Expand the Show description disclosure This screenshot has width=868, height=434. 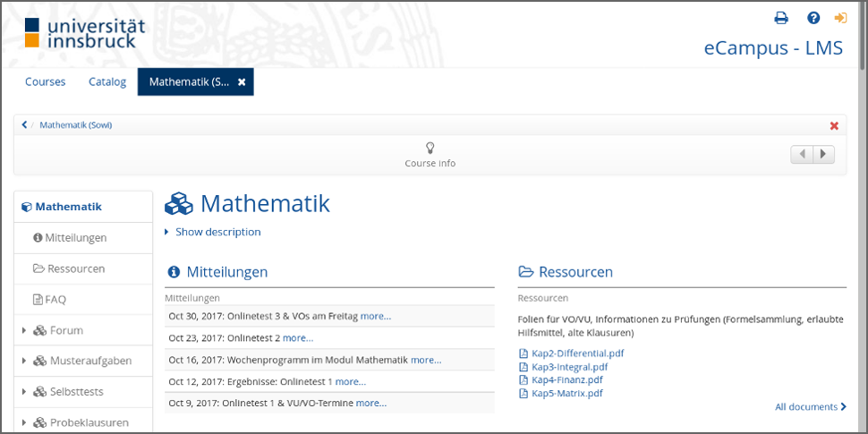click(x=213, y=232)
